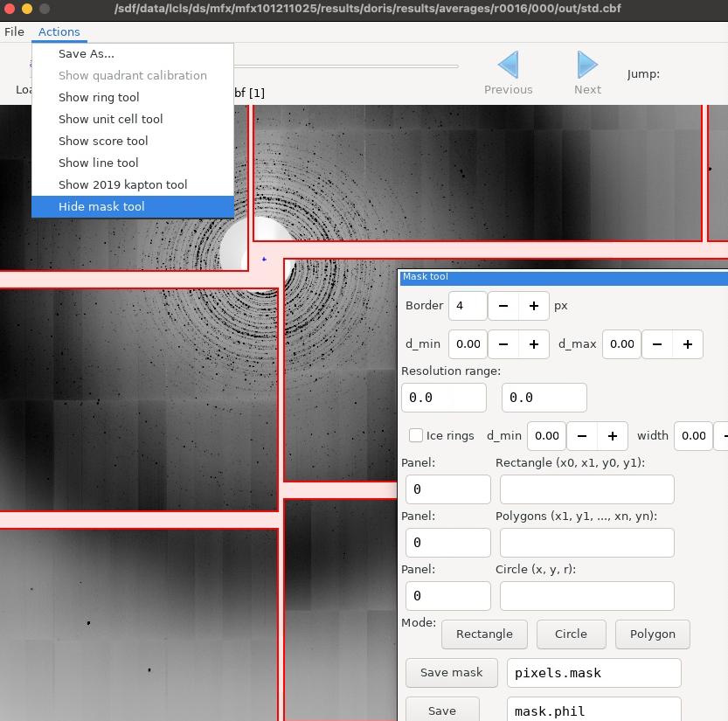Click the Polygon mode button
Viewport: 728px width, 721px height.
[x=652, y=634]
